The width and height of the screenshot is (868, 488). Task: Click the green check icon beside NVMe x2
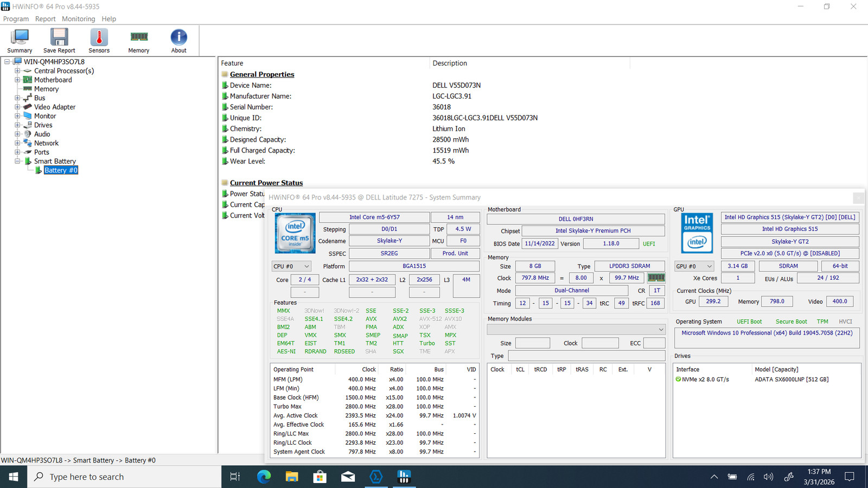click(678, 380)
